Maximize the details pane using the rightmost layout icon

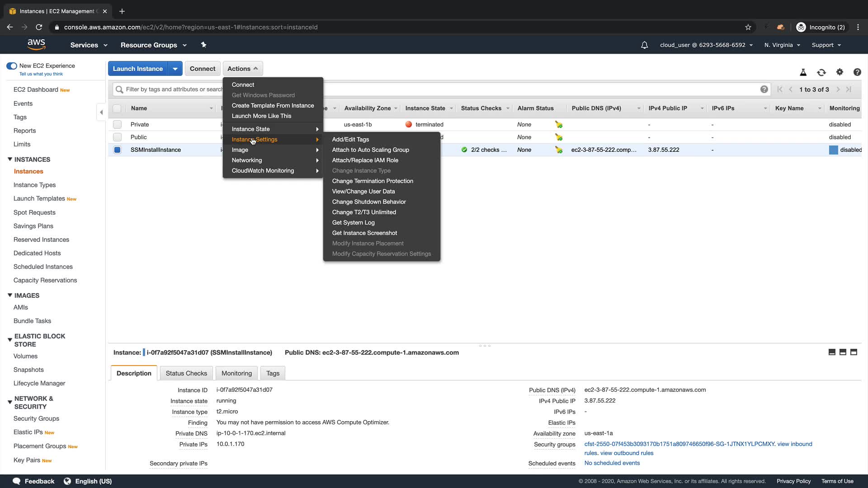click(854, 352)
